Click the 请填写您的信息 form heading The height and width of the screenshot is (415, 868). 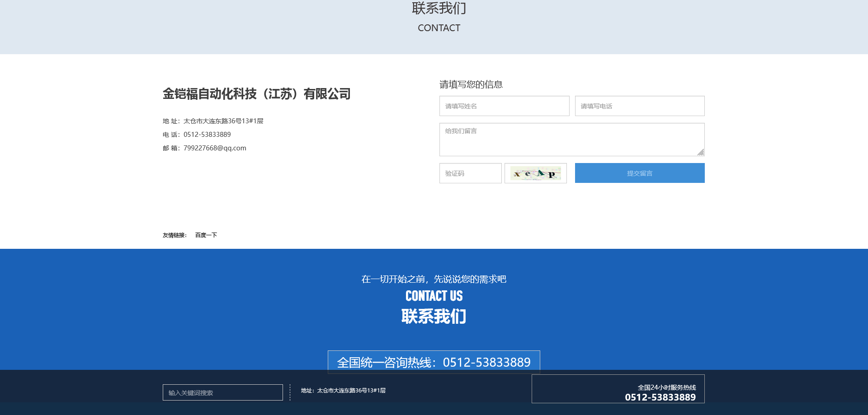coord(472,84)
